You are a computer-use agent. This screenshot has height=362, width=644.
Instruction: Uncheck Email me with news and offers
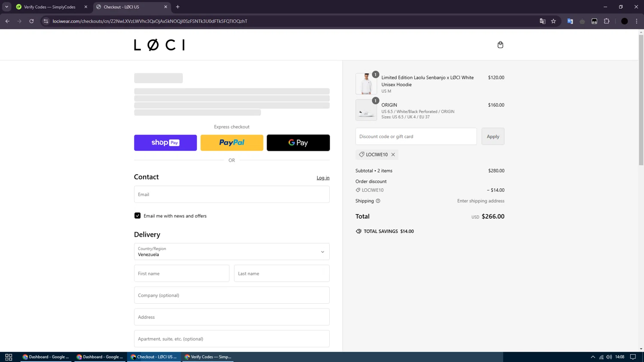point(137,216)
